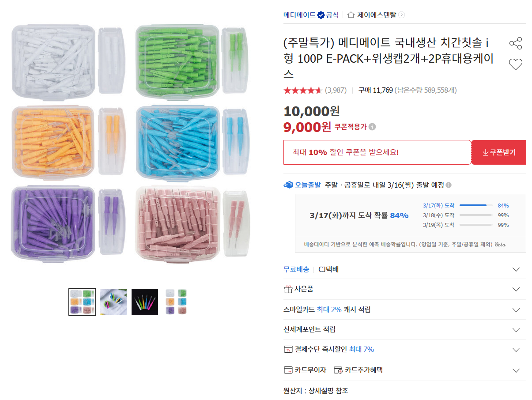This screenshot has width=532, height=400.
Task: Click the 결제수단 즉시할인 discount icon
Action: [x=288, y=350]
